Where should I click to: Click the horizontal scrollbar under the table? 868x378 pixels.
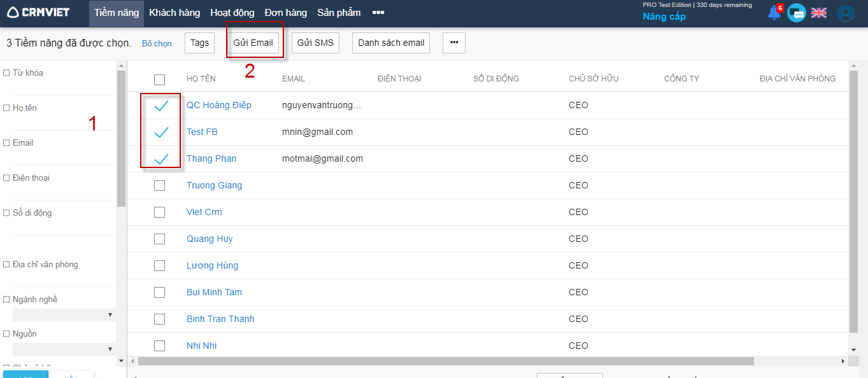click(446, 361)
